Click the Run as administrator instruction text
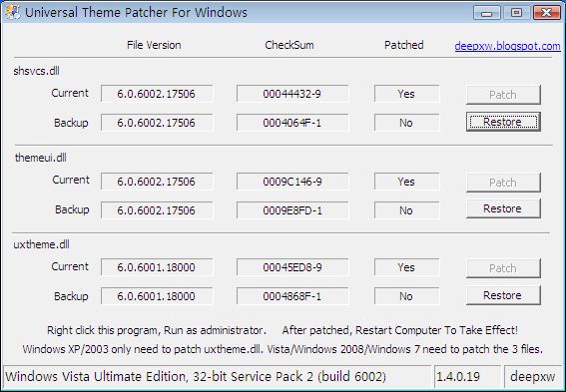The width and height of the screenshot is (566, 392). pyautogui.click(x=157, y=330)
